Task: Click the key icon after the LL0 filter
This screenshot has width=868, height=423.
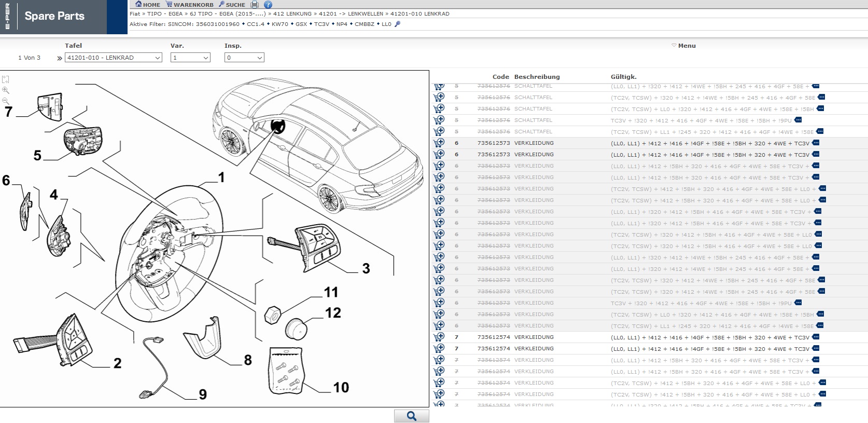Action: (x=398, y=24)
